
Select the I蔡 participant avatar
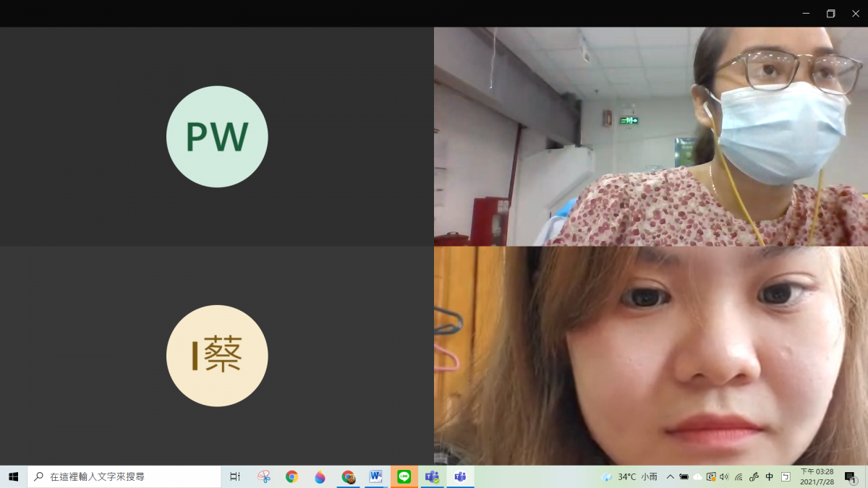point(217,356)
